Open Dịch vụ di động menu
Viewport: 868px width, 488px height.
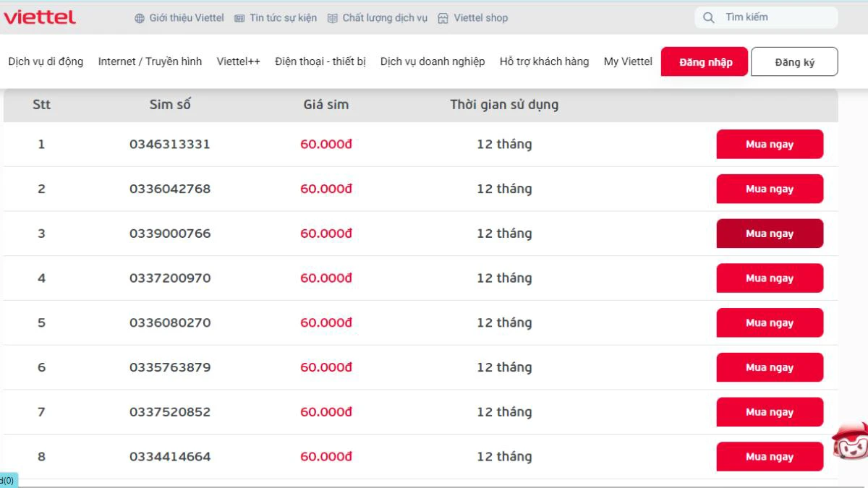[46, 61]
